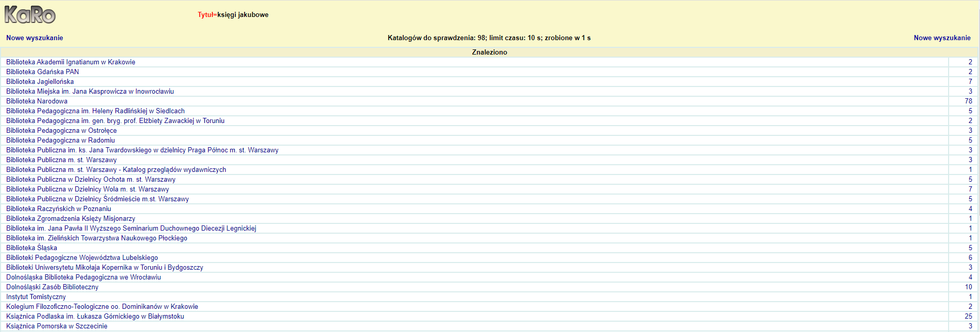The height and width of the screenshot is (332, 980).
Task: Select Biblioteka Pedagogiczna Elżbiety Zawackiej w Toruniu
Action: [x=115, y=120]
